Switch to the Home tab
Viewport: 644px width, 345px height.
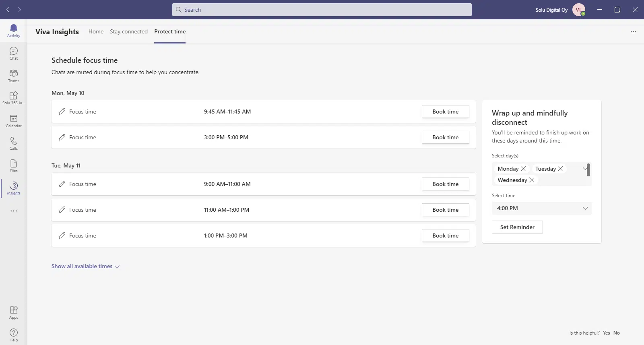96,31
